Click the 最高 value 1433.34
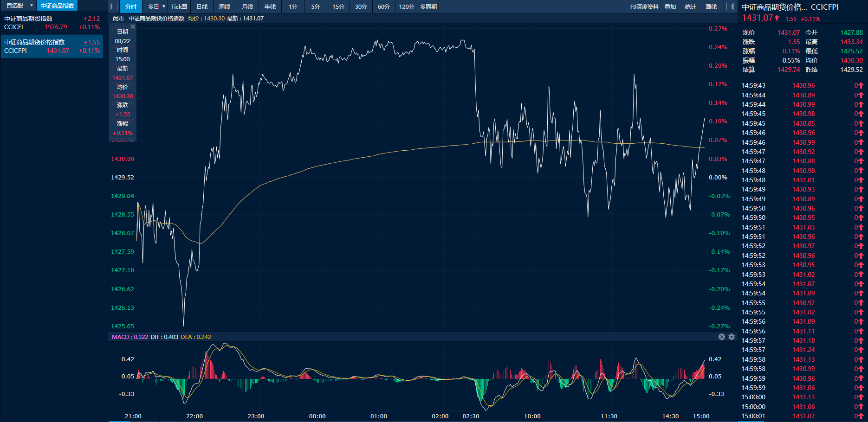The width and height of the screenshot is (868, 422). click(x=851, y=42)
